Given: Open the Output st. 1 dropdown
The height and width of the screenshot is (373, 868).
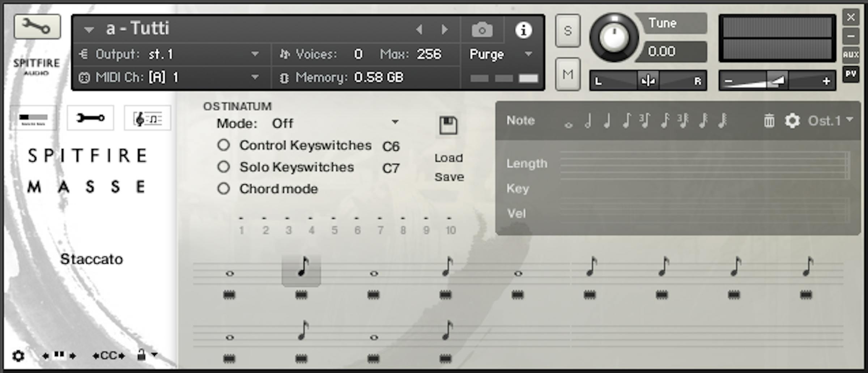Looking at the screenshot, I should tap(255, 54).
